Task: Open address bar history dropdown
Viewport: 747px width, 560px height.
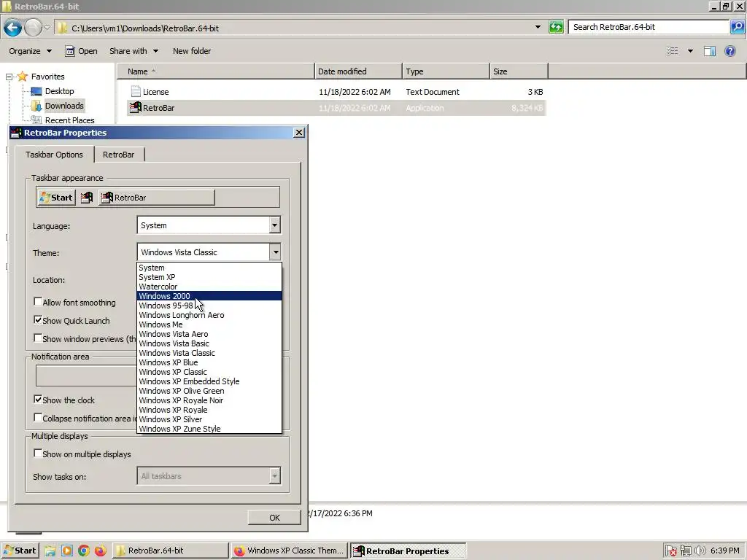Action: [538, 27]
